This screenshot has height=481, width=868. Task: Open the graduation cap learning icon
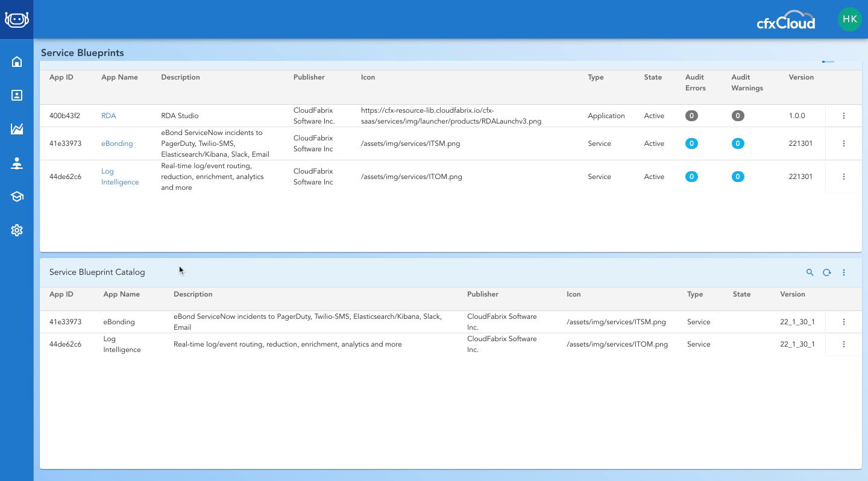[17, 196]
